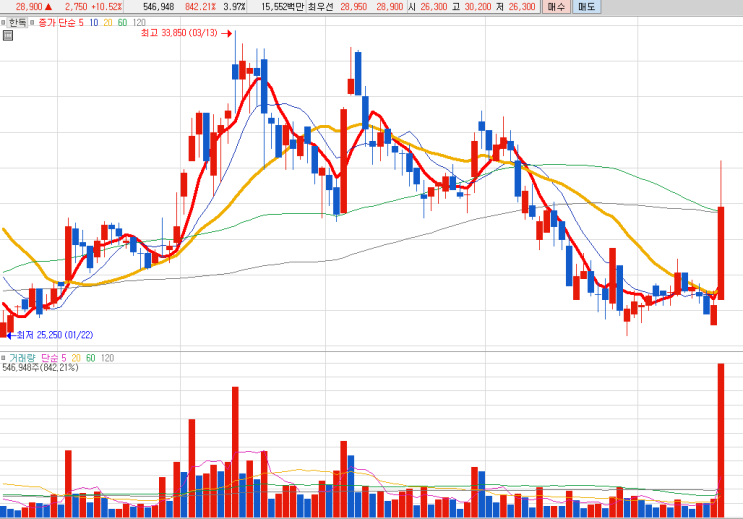This screenshot has width=743, height=519.
Task: Toggle the small square before 종가 단순 label
Action: click(32, 22)
